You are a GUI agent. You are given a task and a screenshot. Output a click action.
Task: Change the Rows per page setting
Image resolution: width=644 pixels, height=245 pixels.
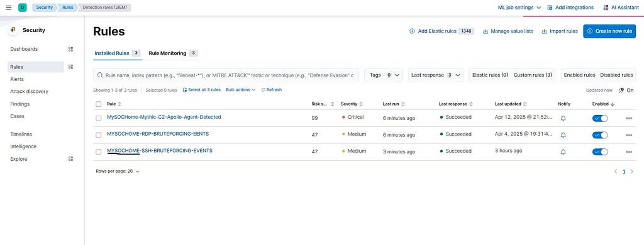tap(118, 171)
